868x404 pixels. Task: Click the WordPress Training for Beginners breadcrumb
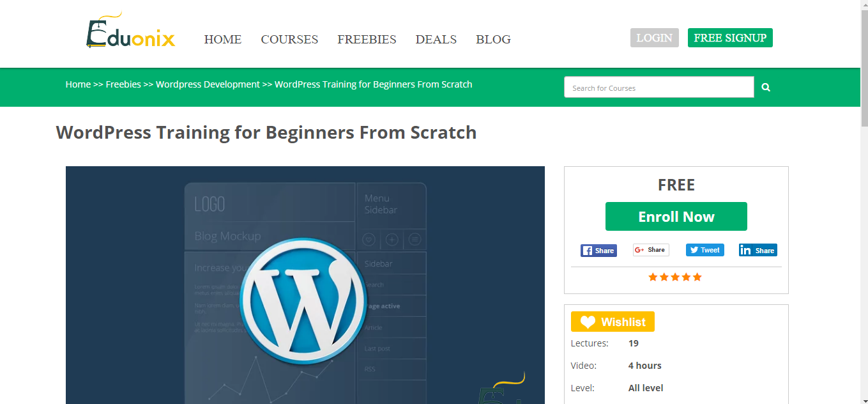point(374,84)
